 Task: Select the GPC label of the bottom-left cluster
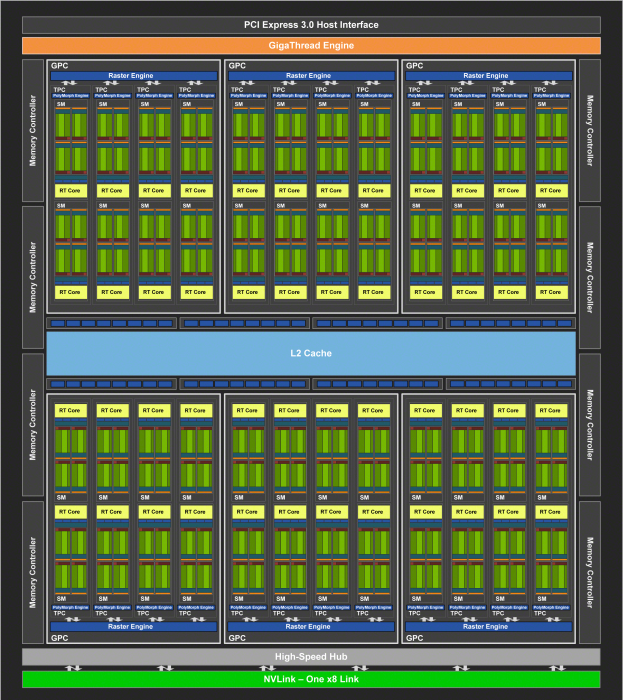(59, 638)
